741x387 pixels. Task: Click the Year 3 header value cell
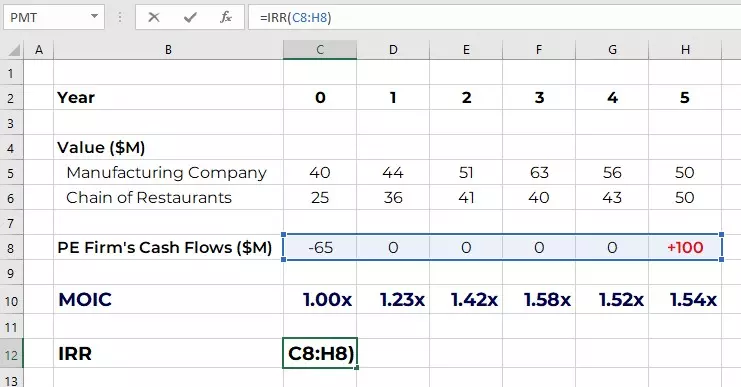click(x=539, y=98)
